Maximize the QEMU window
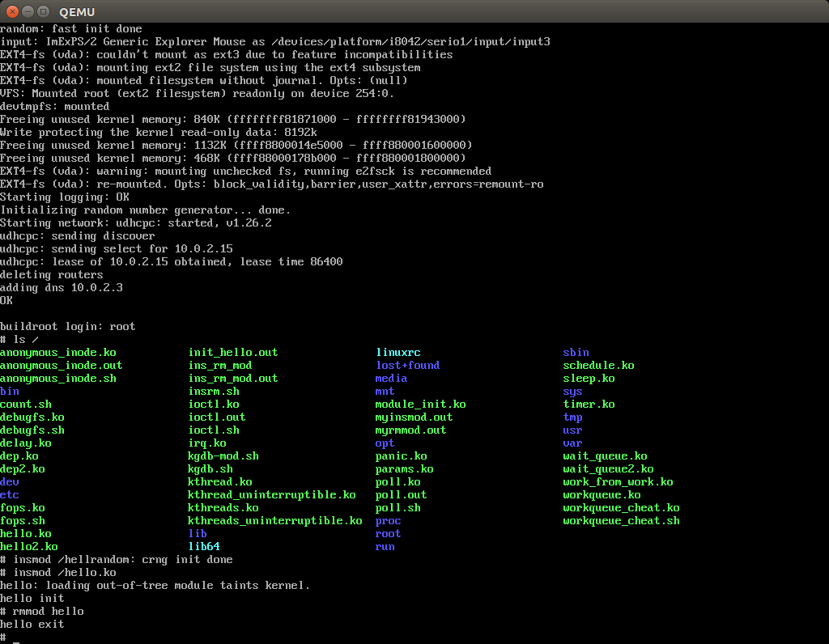 [x=43, y=11]
